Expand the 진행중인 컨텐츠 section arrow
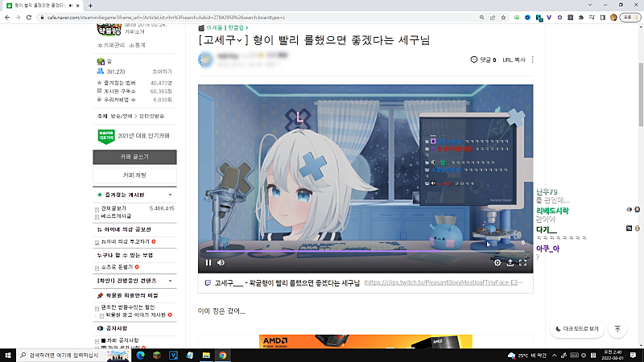The width and height of the screenshot is (644, 362). (x=170, y=281)
